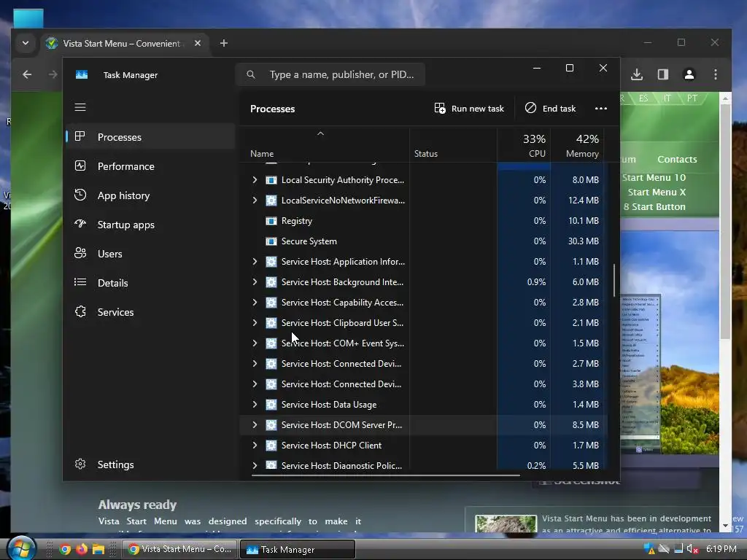This screenshot has height=560, width=747.
Task: Switch to App history page
Action: click(x=150, y=195)
